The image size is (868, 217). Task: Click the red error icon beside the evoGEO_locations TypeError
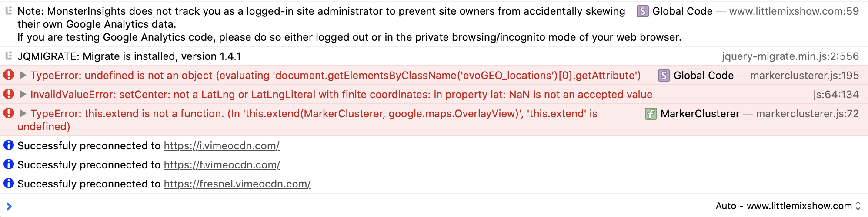[x=9, y=75]
